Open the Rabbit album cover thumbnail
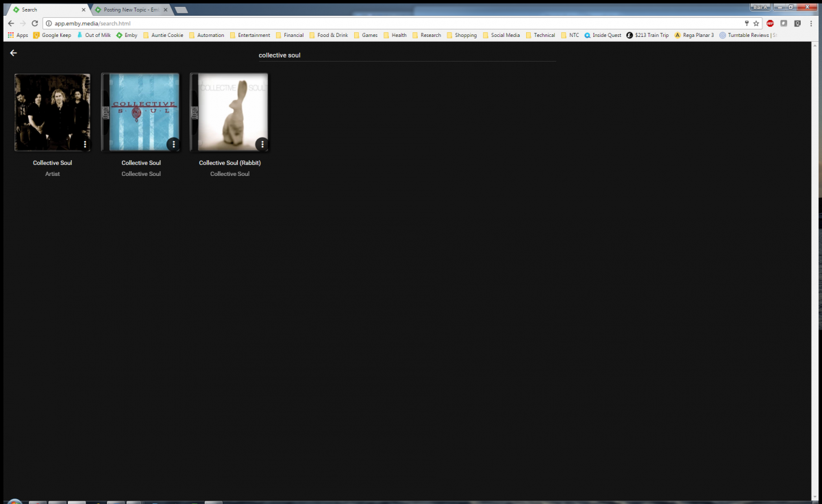822x504 pixels. [229, 112]
